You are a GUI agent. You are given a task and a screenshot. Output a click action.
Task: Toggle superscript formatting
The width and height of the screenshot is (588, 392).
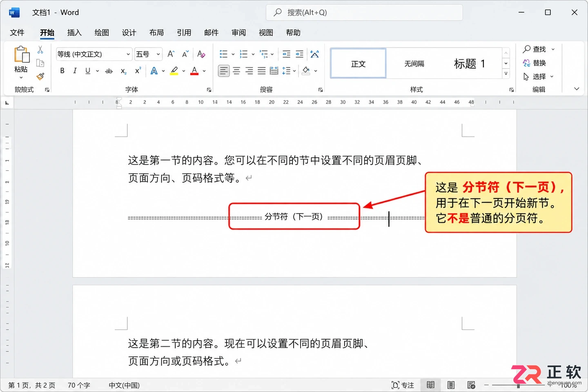tap(138, 71)
